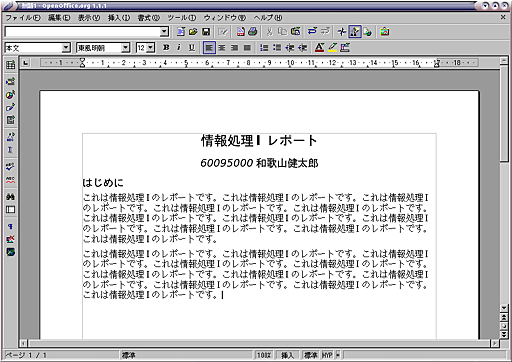This screenshot has width=512, height=362.
Task: Toggle numbered list icon
Action: (264, 48)
